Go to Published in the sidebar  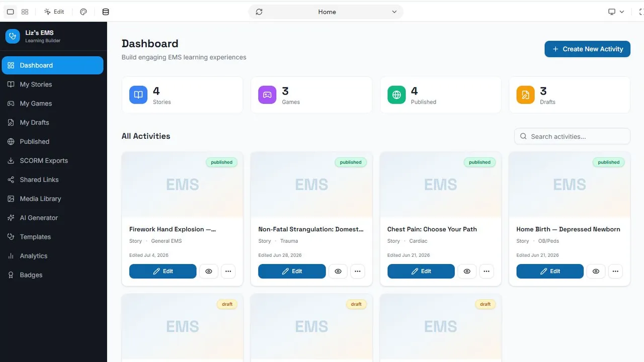(x=53, y=142)
